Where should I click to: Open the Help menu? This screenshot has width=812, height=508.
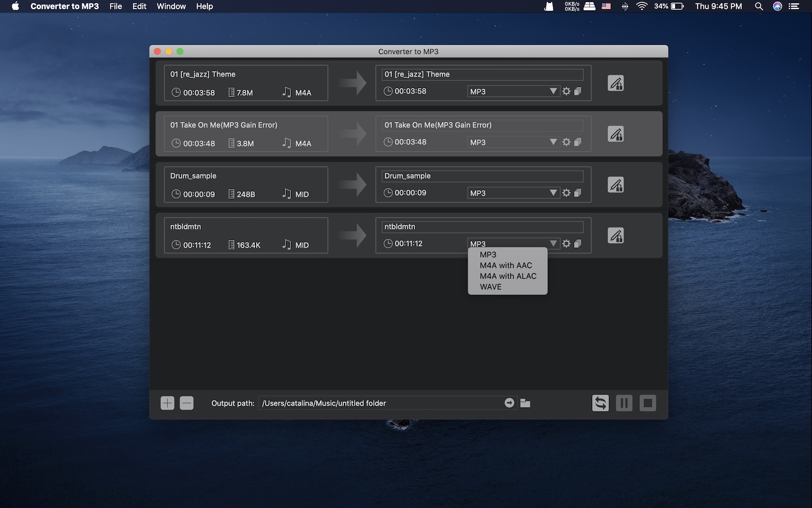(x=205, y=6)
